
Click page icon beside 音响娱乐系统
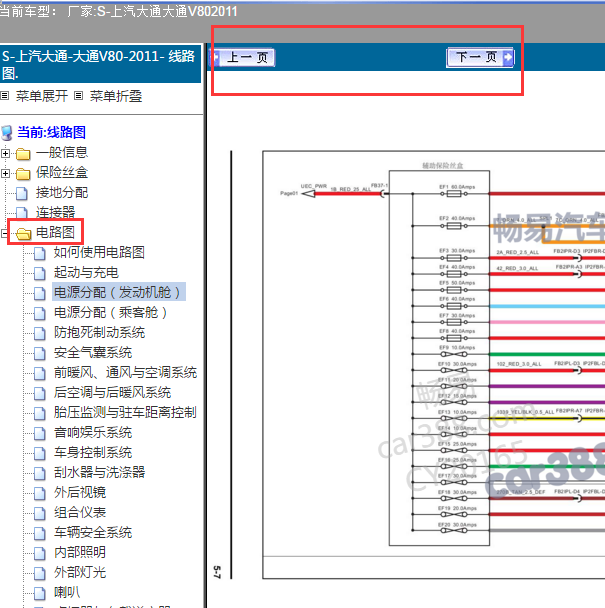40,434
